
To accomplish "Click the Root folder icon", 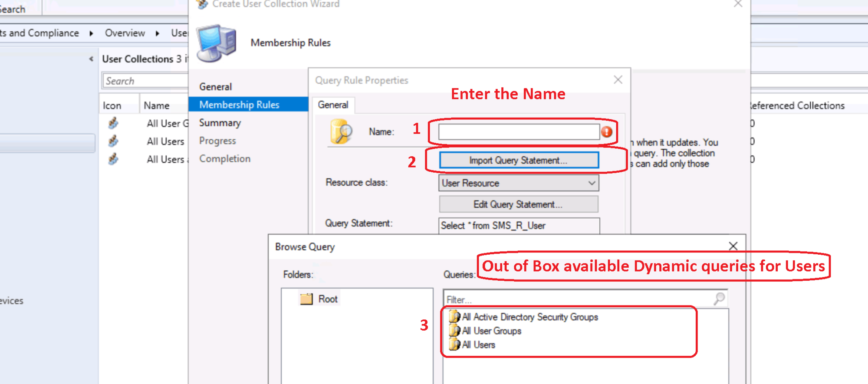I will 306,299.
